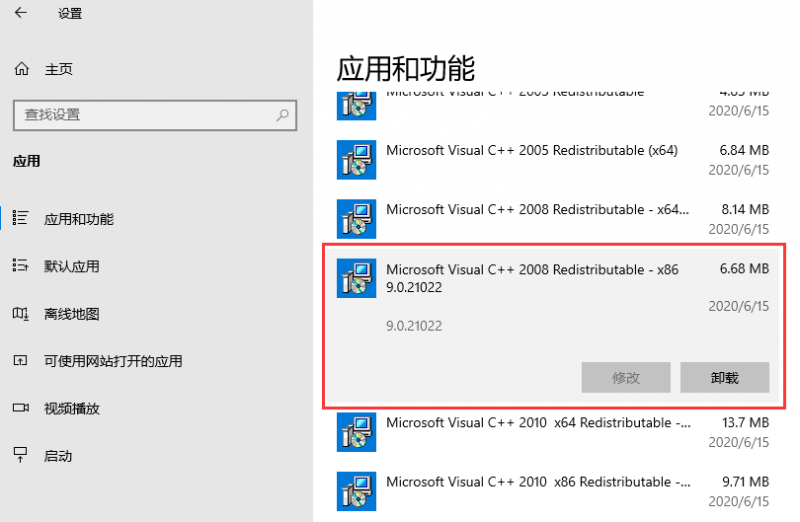This screenshot has width=800, height=522.
Task: Click the 9.71 MB size value
Action: coord(745,482)
